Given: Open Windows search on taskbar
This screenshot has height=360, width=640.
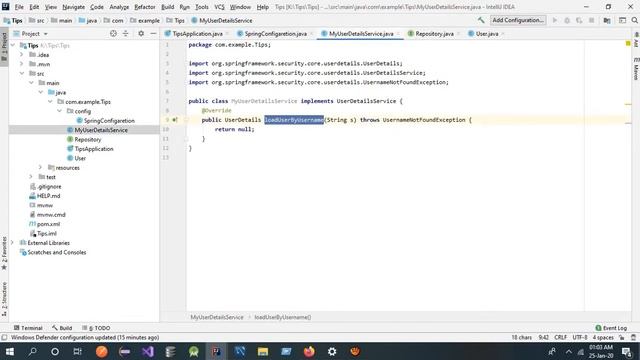Looking at the screenshot, I should click(32, 351).
